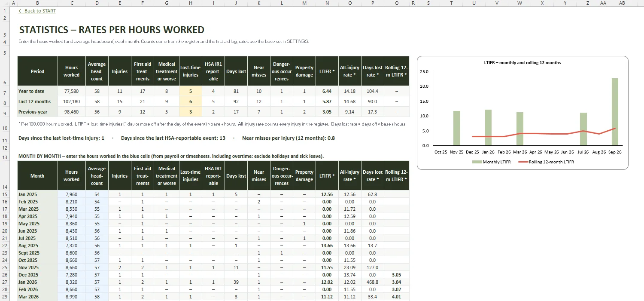Click Near misses per injury (12 months) text

(x=289, y=138)
